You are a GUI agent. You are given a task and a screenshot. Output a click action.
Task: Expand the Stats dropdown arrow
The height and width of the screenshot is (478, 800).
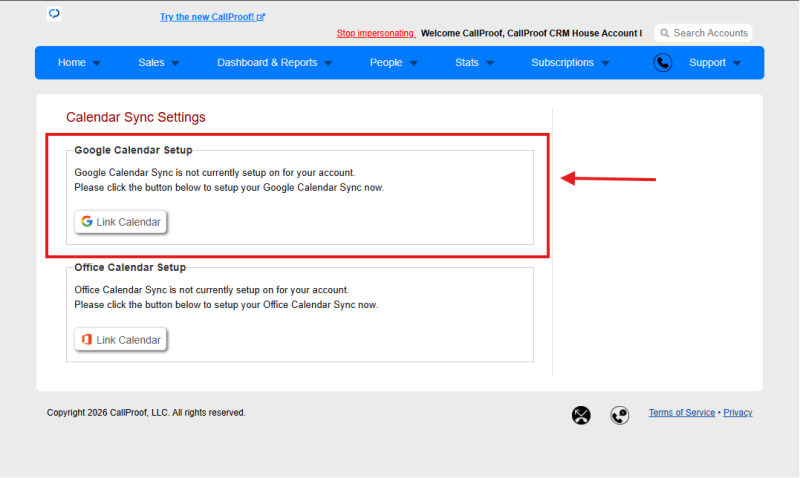490,63
